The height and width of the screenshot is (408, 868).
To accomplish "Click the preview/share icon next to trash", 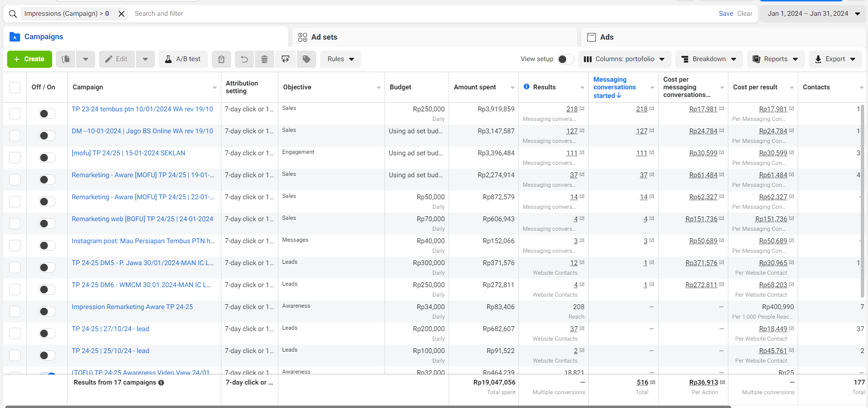I will point(286,59).
